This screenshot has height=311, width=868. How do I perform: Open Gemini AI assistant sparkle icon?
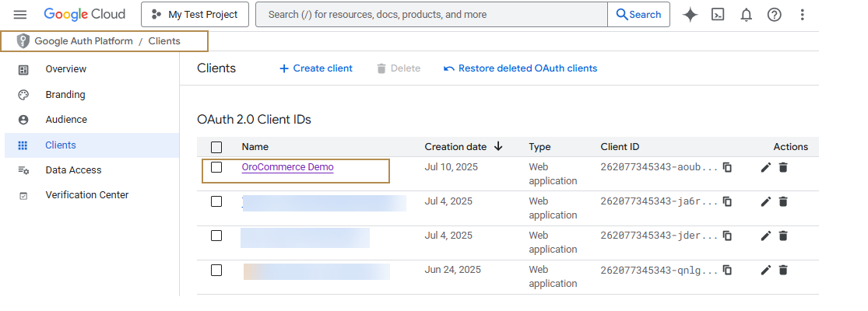[x=690, y=15]
